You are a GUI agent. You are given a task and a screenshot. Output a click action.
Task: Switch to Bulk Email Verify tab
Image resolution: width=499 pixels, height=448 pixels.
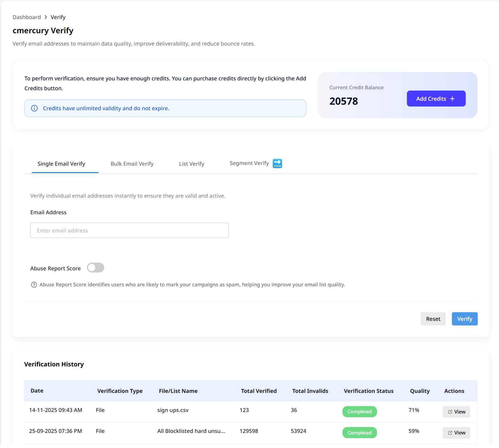click(x=132, y=164)
